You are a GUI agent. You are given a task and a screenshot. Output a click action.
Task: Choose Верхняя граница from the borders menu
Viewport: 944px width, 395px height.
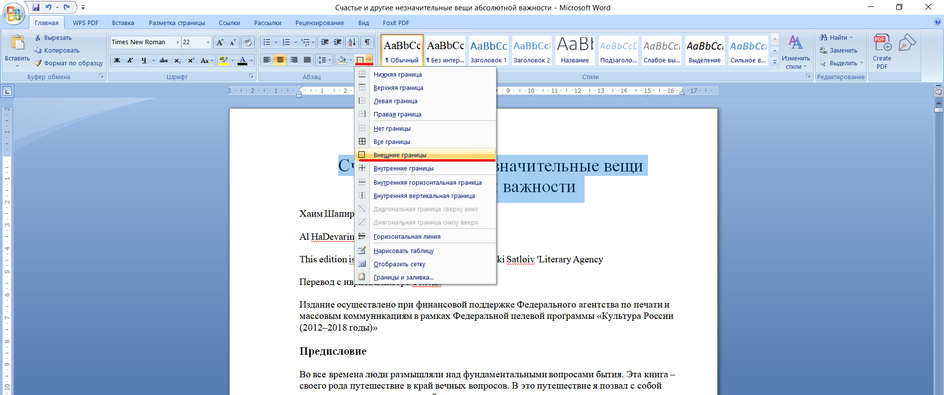click(x=425, y=88)
